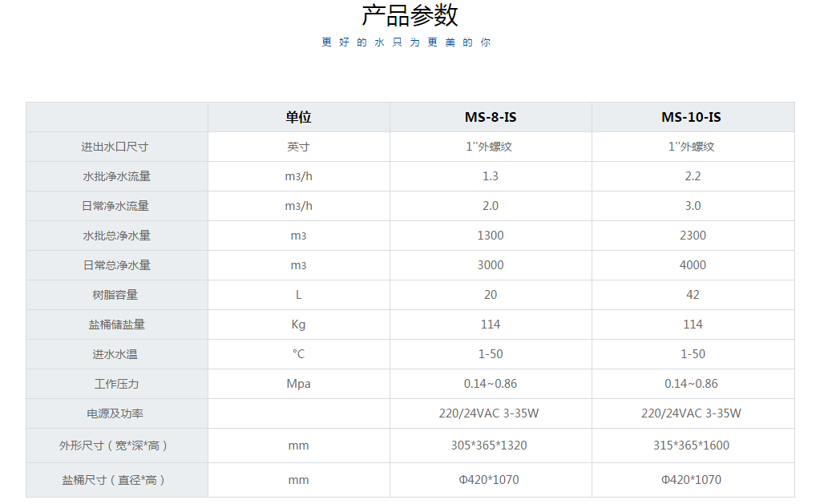Click the 日常净水流量 row label

115,206
